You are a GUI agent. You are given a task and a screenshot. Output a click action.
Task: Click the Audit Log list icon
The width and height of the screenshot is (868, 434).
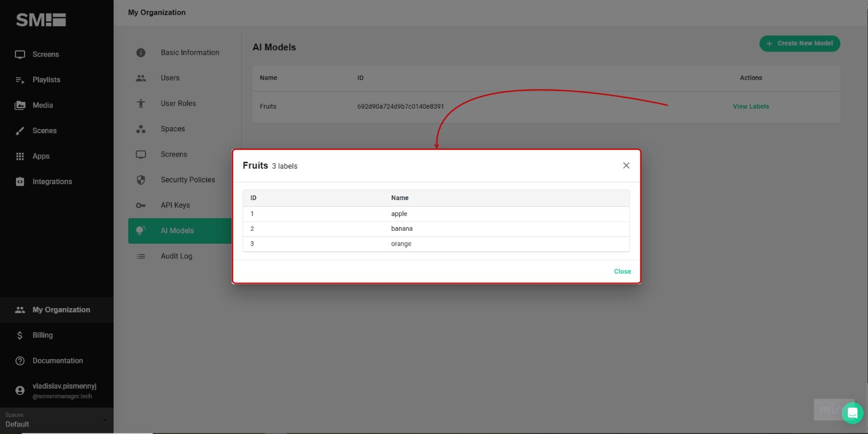[141, 257]
